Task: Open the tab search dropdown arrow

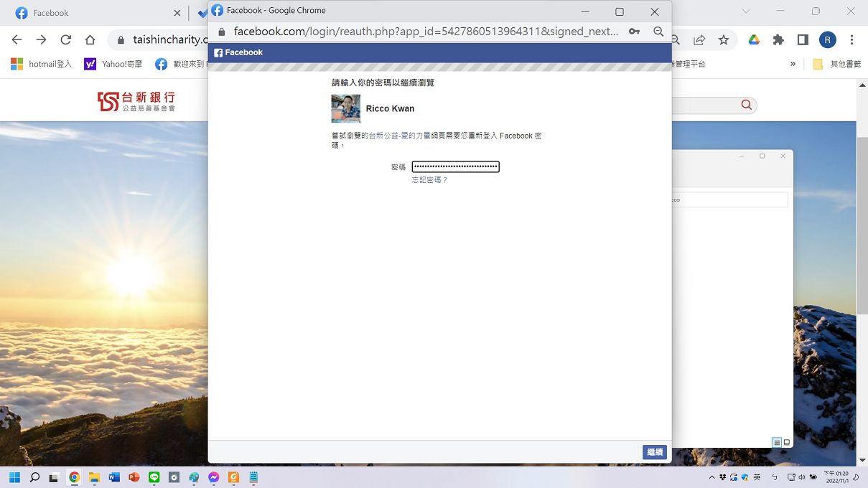Action: tap(746, 11)
